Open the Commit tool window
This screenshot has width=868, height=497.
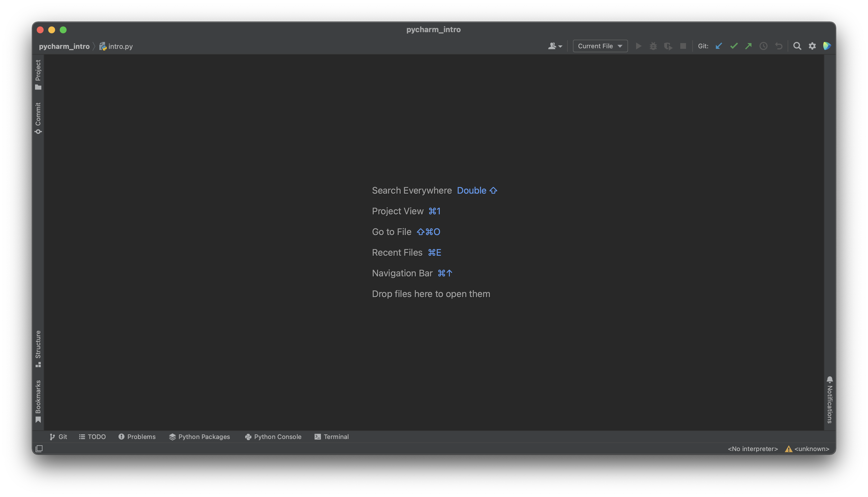pyautogui.click(x=38, y=118)
